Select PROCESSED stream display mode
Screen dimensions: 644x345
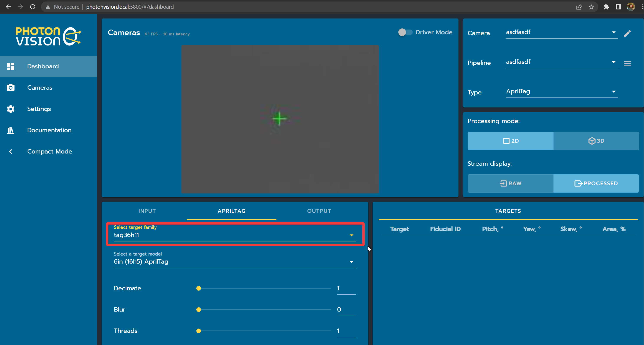tap(596, 183)
